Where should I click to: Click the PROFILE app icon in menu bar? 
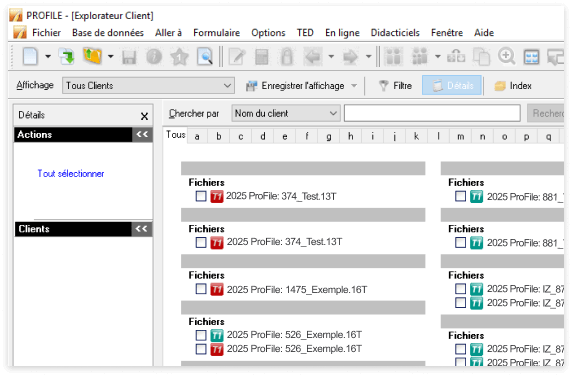20,32
